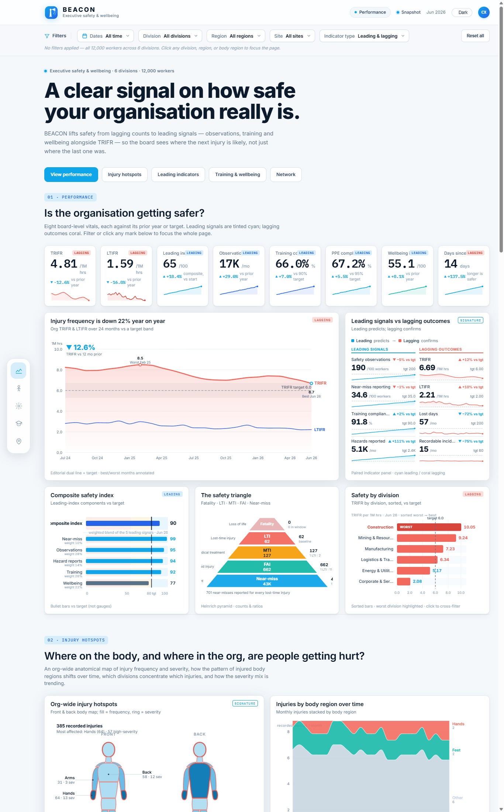Click the Worst Feb 25 marker on chart
The image size is (504, 812).
[x=140, y=365]
